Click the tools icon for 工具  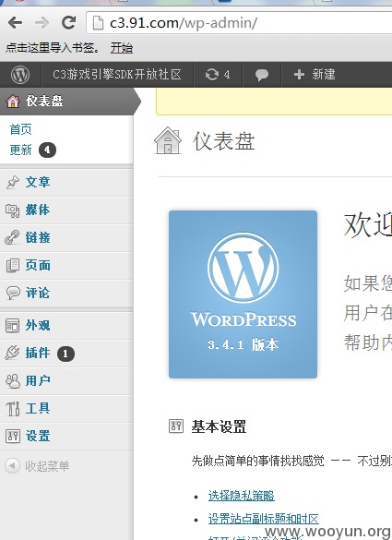13,409
